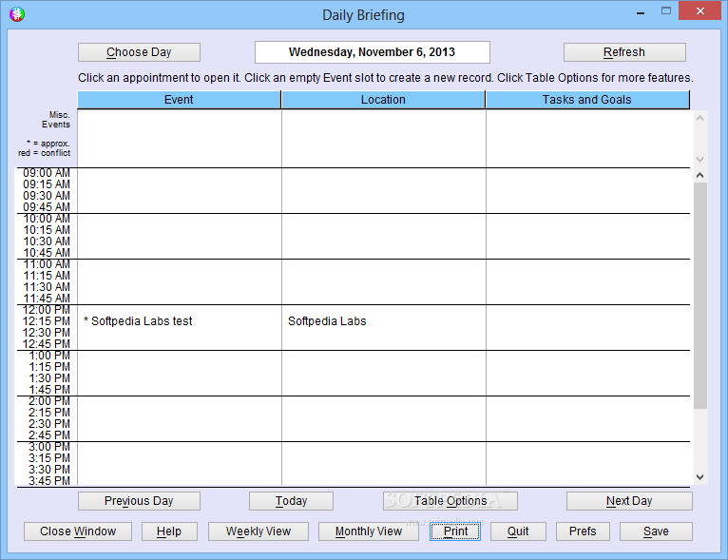Open Prefs settings

pyautogui.click(x=583, y=531)
